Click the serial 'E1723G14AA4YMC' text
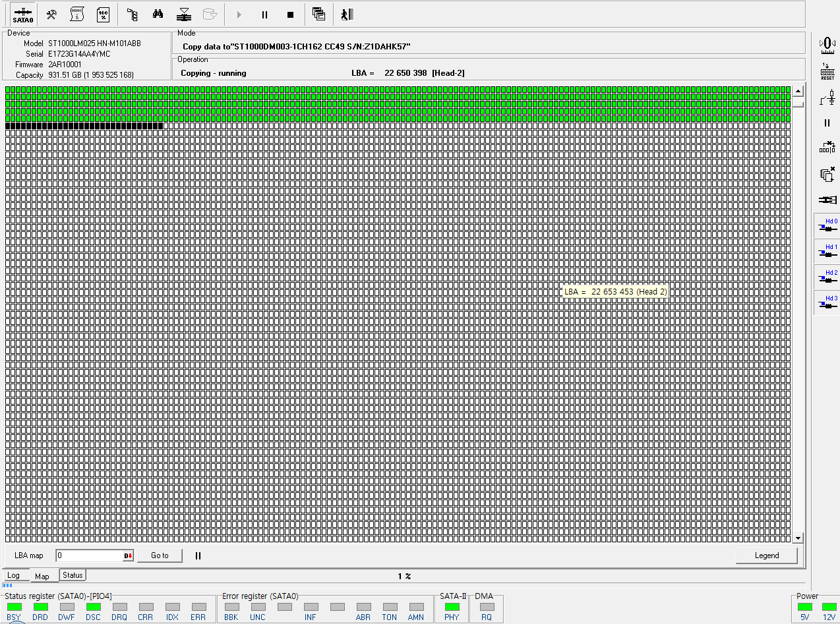This screenshot has height=624, width=840. 79,53
